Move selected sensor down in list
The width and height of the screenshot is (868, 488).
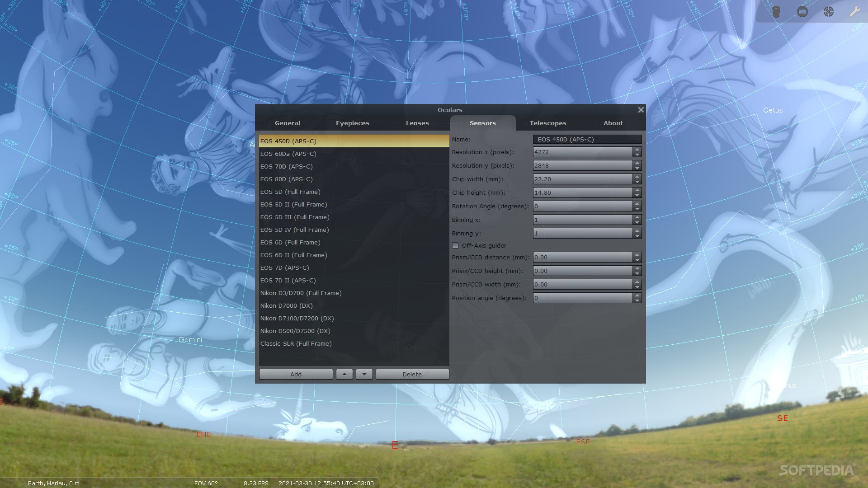364,374
